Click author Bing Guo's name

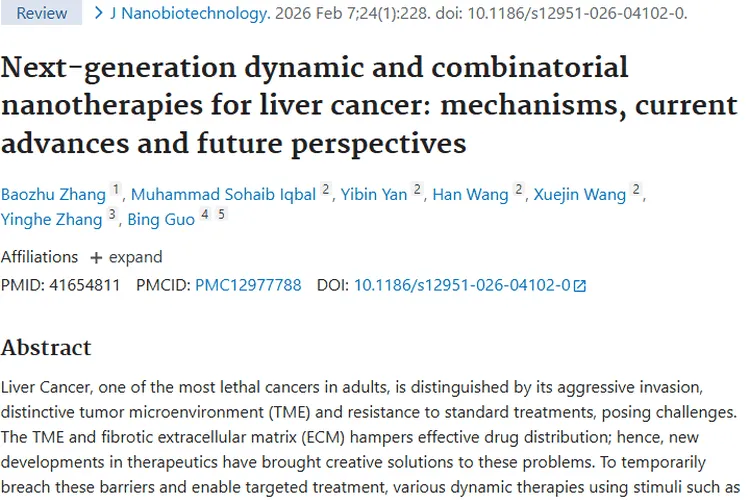161,219
